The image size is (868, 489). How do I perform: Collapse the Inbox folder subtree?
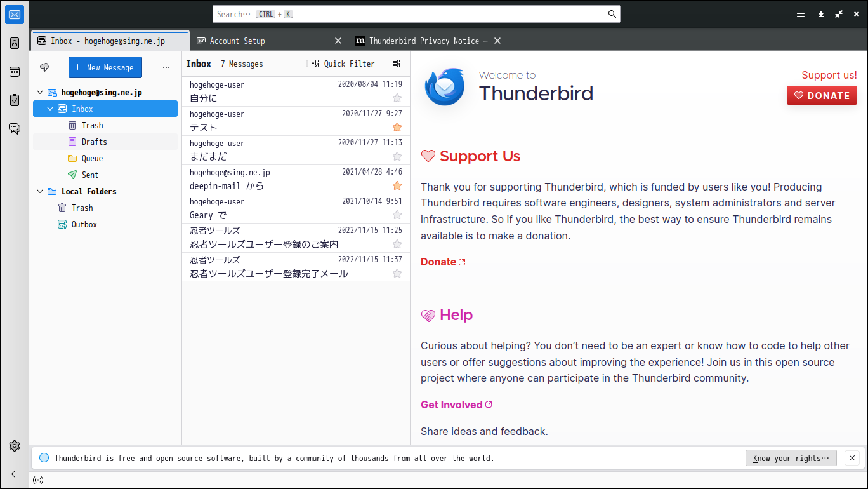pyautogui.click(x=51, y=109)
